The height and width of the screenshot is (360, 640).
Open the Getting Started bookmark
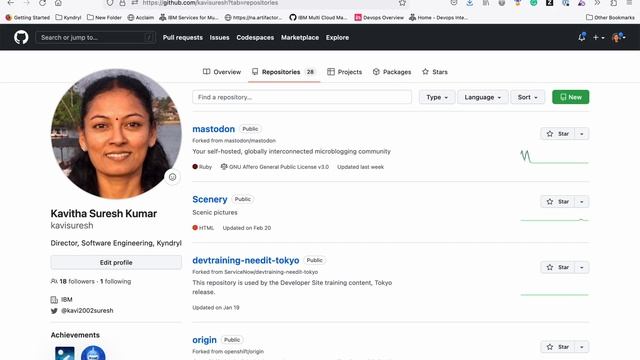pyautogui.click(x=27, y=18)
